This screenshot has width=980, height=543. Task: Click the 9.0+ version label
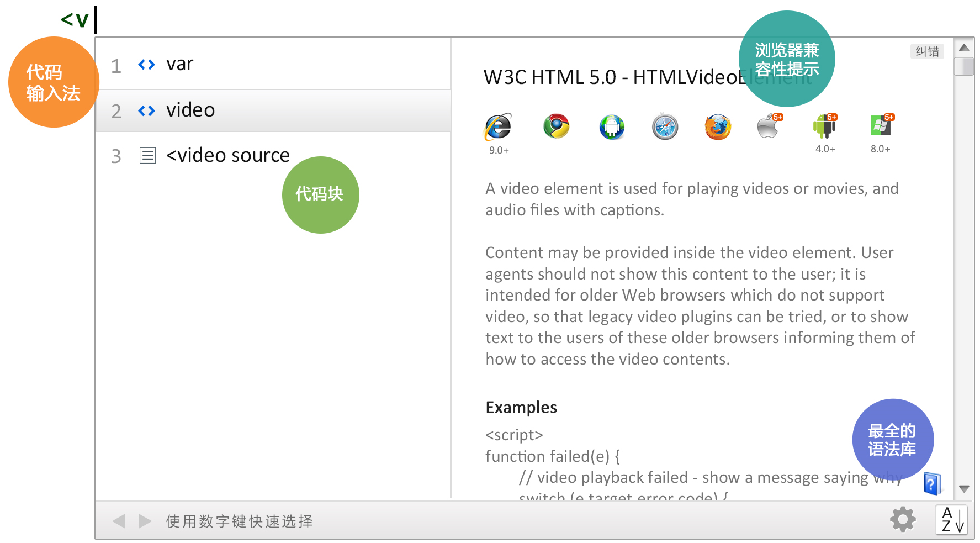499,150
